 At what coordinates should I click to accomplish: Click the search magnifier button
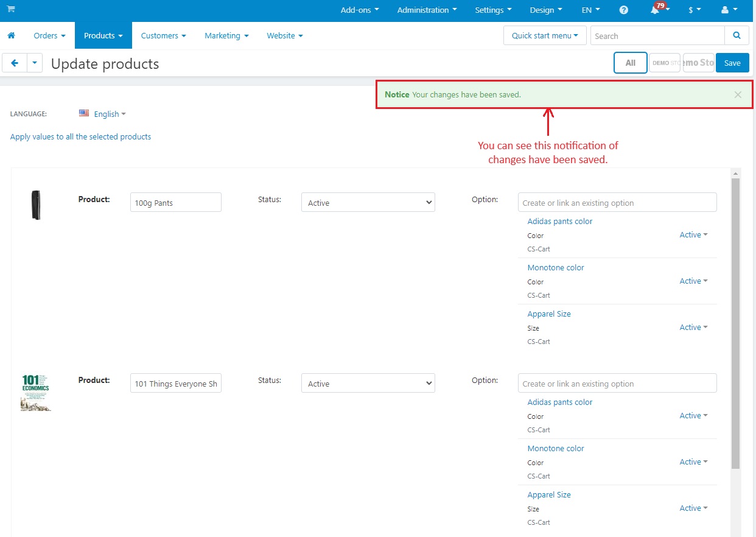coord(737,36)
